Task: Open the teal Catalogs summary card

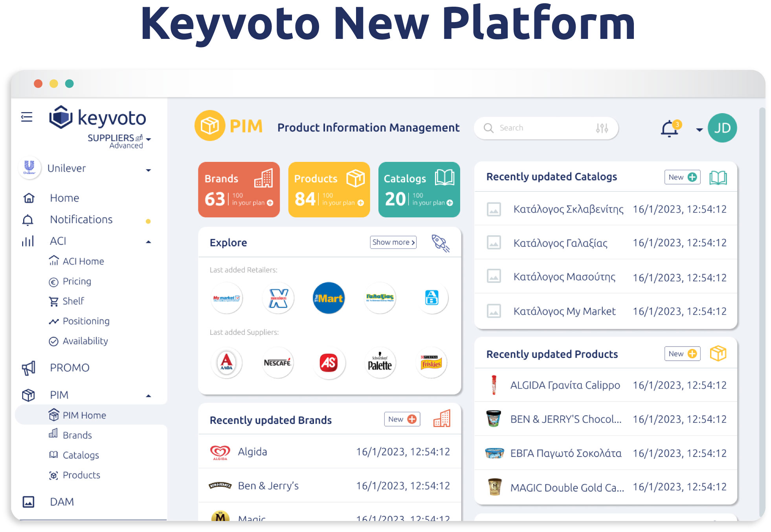Action: 419,189
